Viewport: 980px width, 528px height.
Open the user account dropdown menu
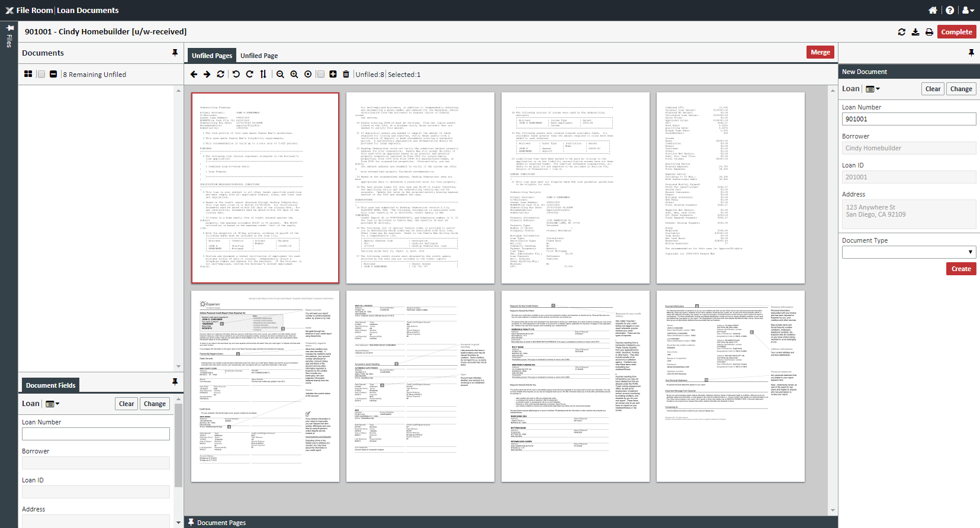tap(968, 10)
